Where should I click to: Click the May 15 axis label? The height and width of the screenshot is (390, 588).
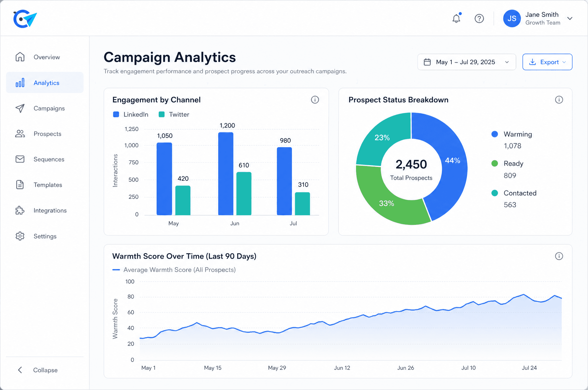pyautogui.click(x=213, y=368)
